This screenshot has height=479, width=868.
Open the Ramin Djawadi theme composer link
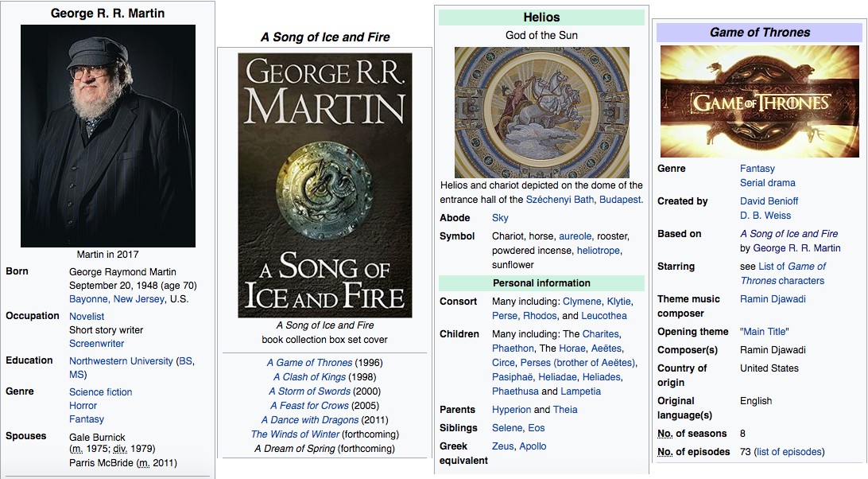pos(773,299)
